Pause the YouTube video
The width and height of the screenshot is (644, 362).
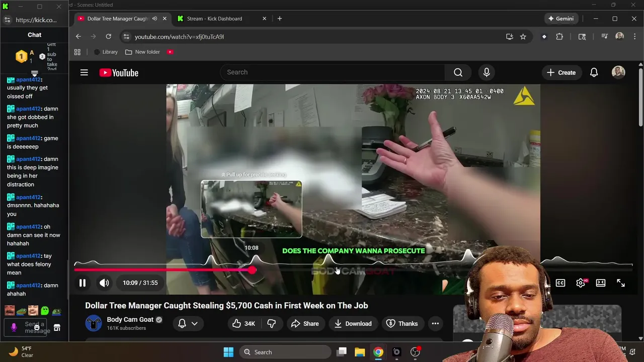tap(83, 283)
